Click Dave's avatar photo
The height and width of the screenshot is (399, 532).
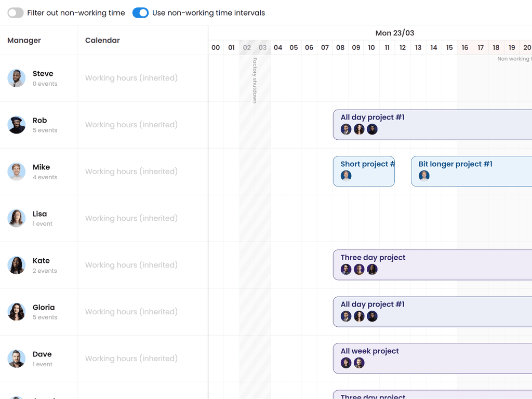click(16, 359)
